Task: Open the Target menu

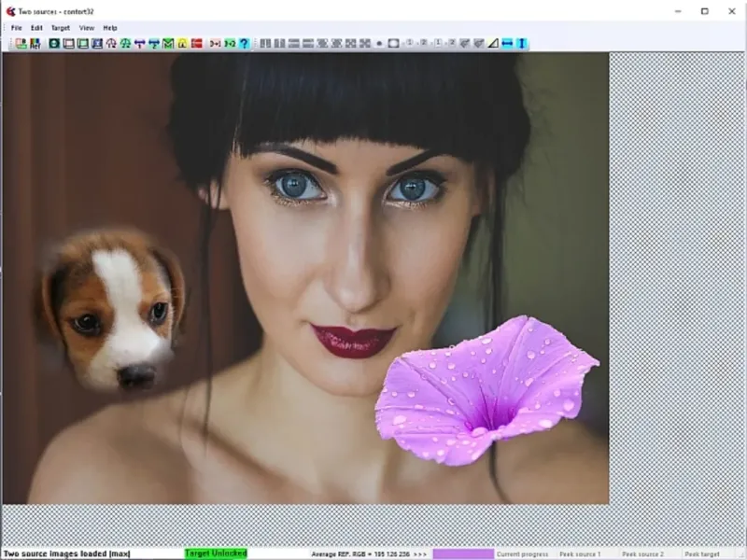Action: pos(60,28)
